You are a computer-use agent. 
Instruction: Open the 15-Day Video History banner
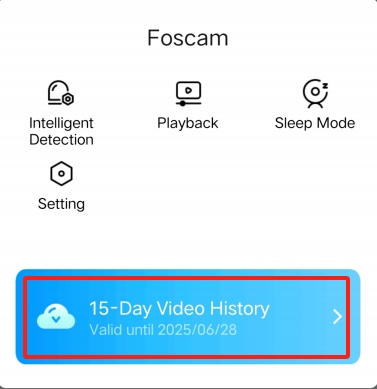coord(188,317)
